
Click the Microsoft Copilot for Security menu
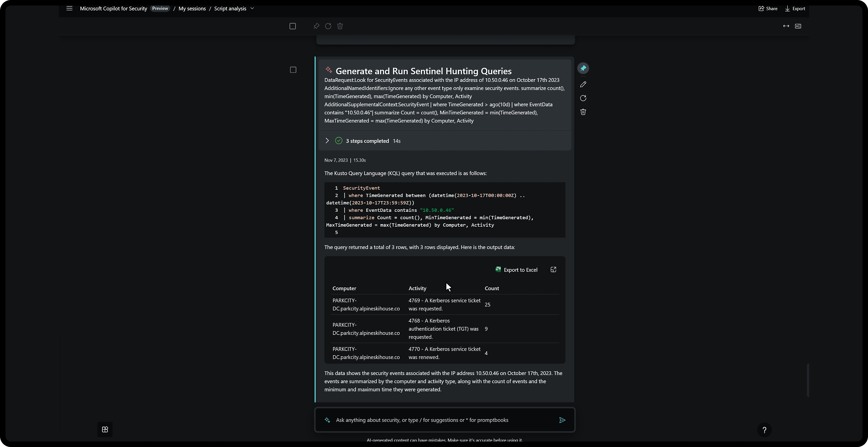pos(70,8)
